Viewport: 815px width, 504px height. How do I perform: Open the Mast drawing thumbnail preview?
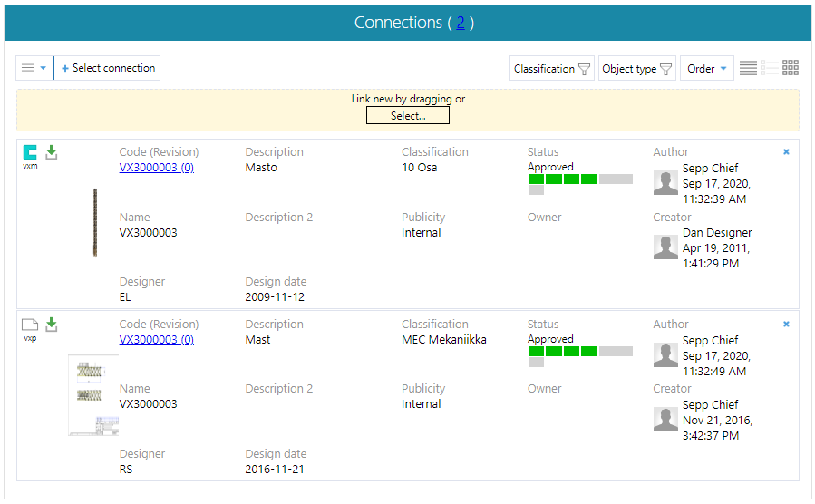point(93,394)
